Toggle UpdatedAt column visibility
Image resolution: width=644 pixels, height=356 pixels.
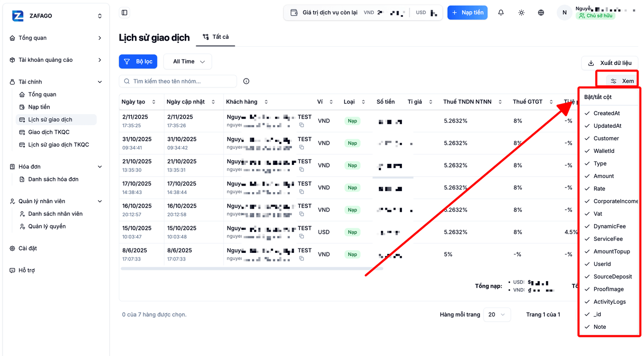[x=609, y=126]
